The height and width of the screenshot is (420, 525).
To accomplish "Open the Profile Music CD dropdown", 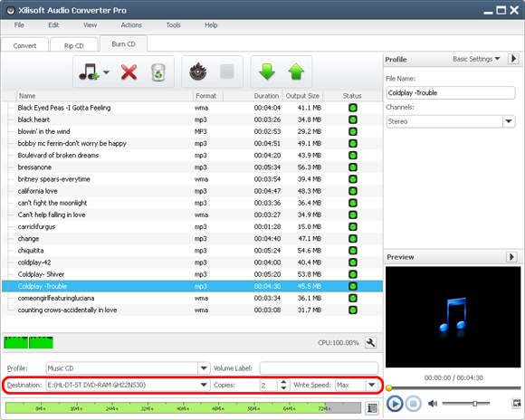I will [204, 368].
